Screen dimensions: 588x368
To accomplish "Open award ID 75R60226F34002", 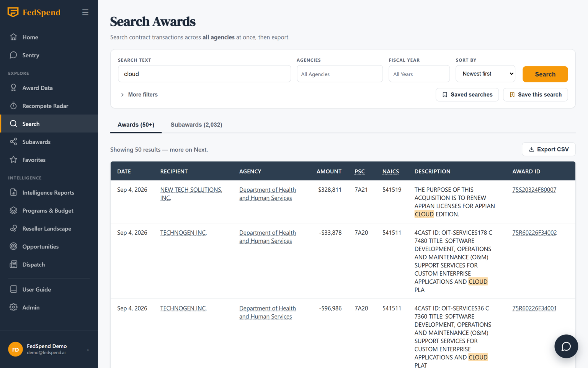I will point(534,233).
